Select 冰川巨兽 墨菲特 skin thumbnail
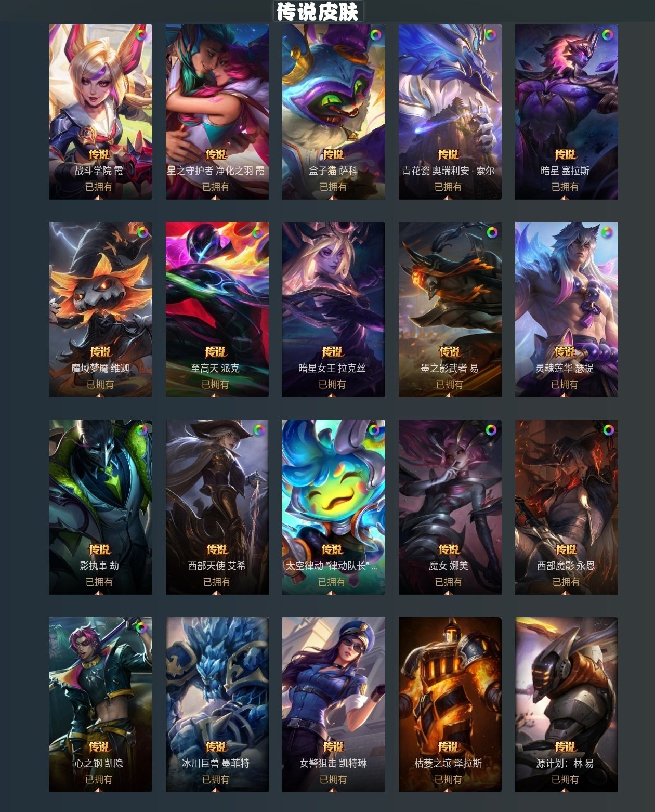Screen dimensions: 655x812 tap(217, 704)
